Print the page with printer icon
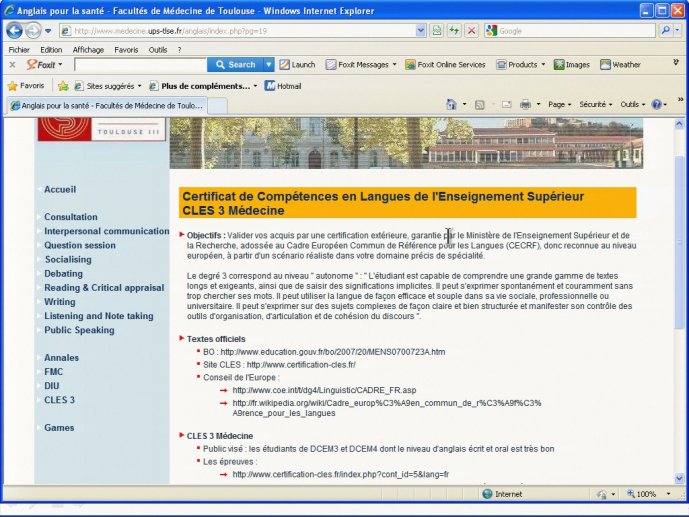The width and height of the screenshot is (689, 517). [525, 105]
